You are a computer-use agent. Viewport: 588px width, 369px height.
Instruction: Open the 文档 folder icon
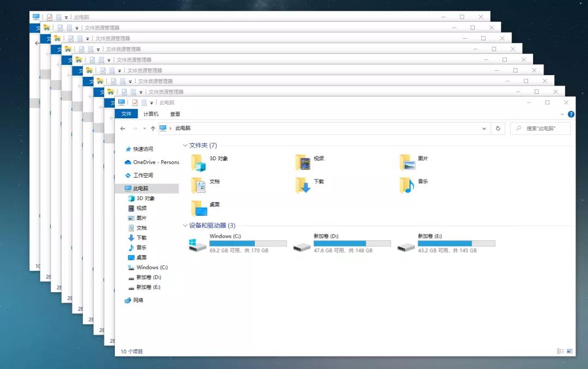point(199,185)
